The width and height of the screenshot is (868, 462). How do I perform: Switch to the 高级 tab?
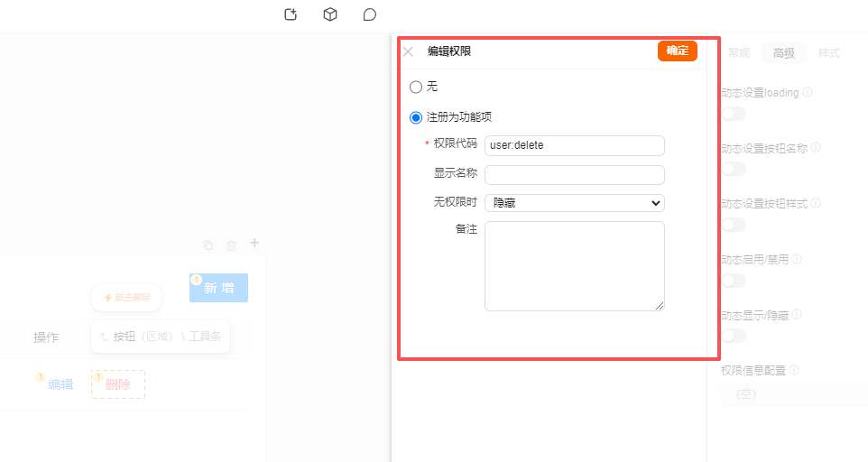[x=784, y=53]
